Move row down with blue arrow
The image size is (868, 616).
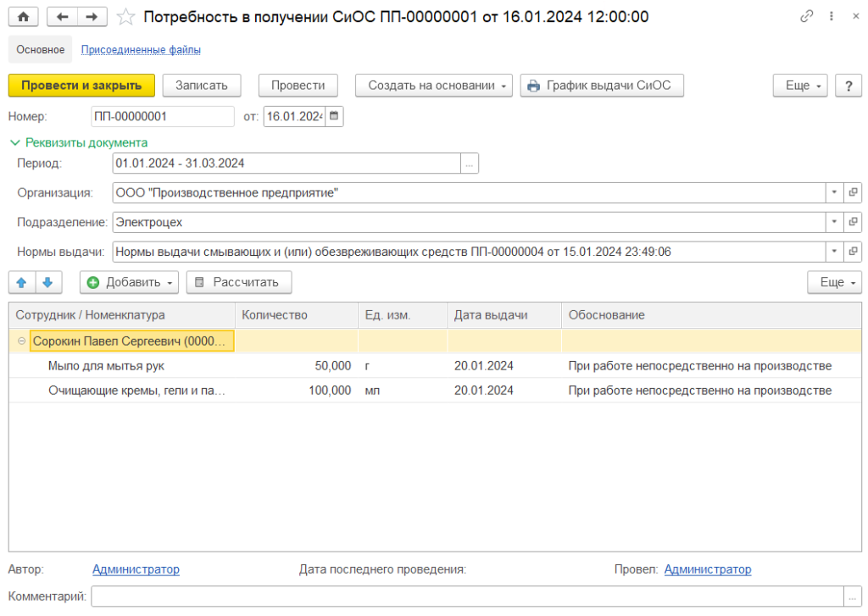coord(48,282)
